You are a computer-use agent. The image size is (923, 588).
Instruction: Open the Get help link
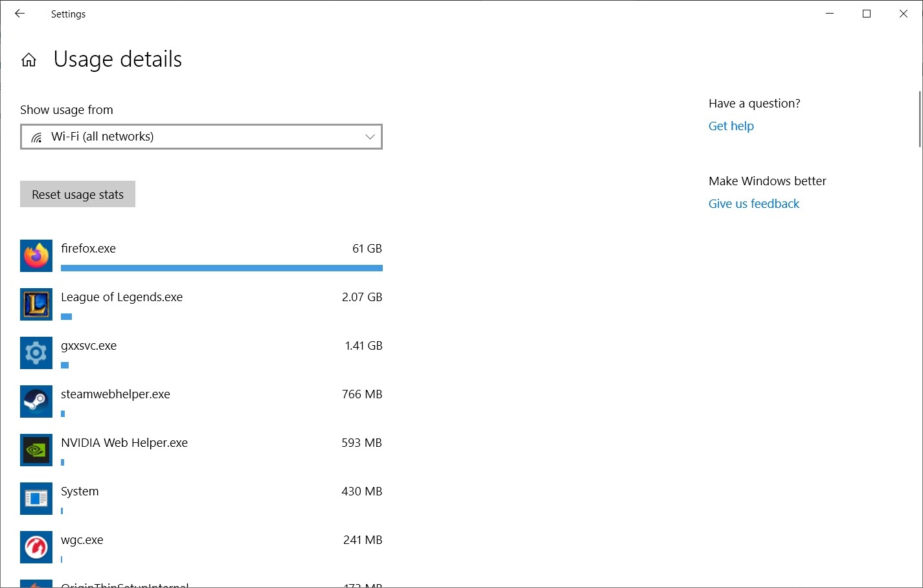pyautogui.click(x=731, y=126)
